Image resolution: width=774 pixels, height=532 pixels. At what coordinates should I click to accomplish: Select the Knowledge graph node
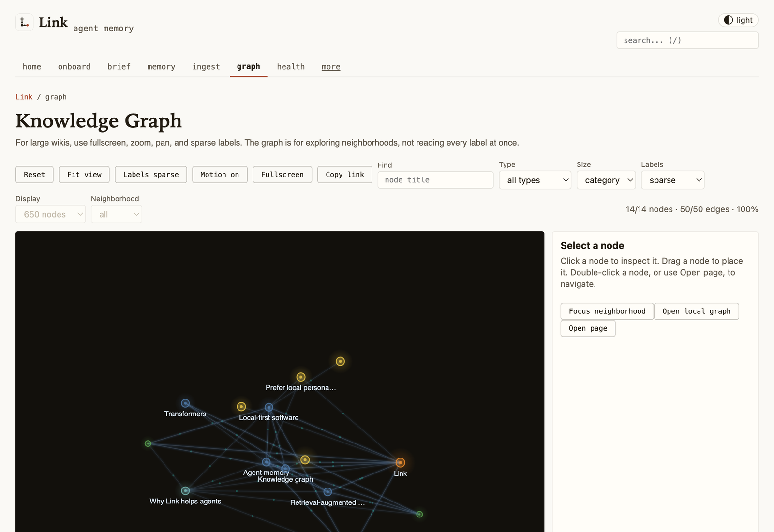tap(285, 469)
